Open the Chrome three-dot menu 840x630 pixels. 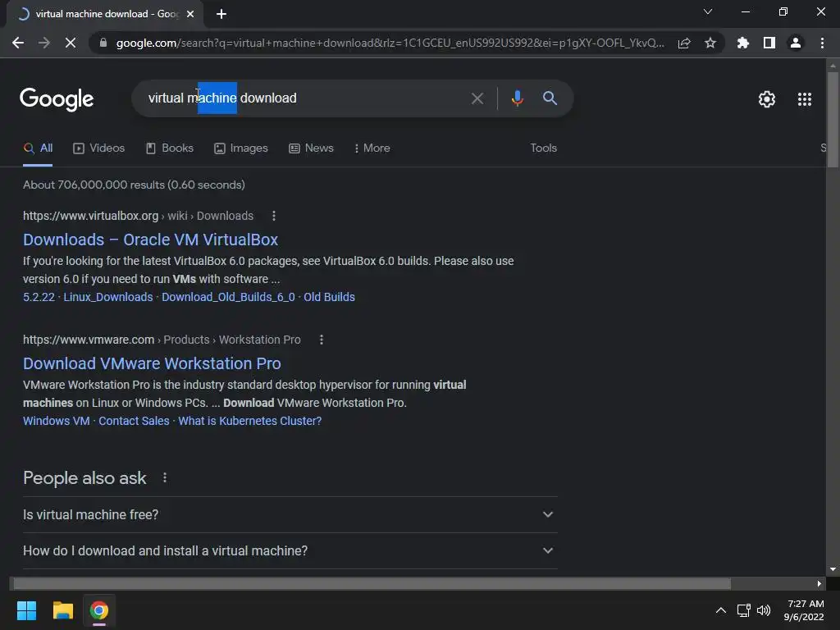pos(822,43)
